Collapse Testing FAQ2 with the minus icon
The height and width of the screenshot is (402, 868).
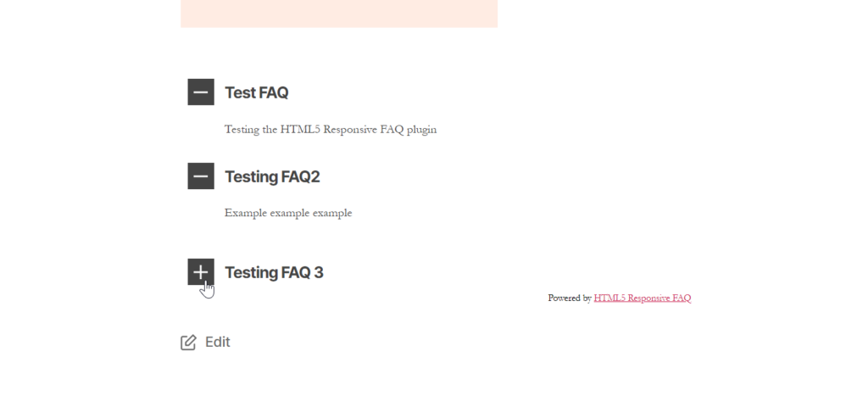point(201,176)
